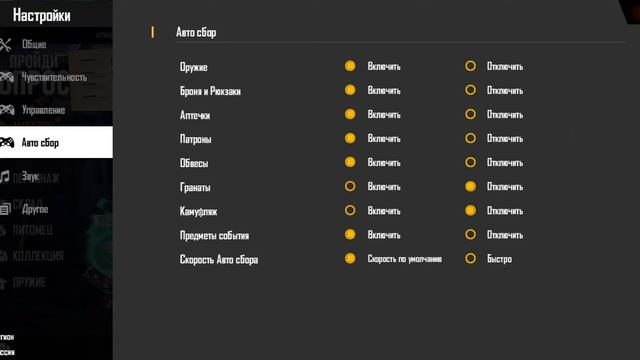
Task: Click the Обвесы row label
Action: (194, 163)
